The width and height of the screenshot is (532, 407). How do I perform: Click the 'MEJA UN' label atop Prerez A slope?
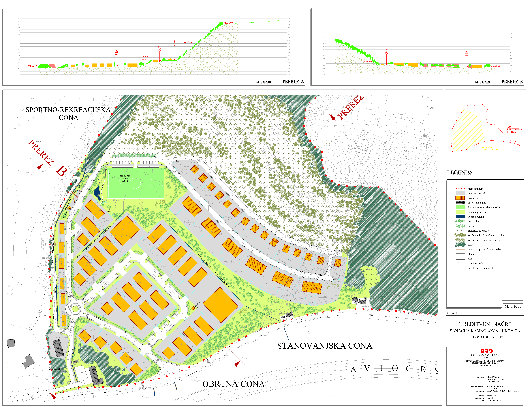(x=228, y=23)
